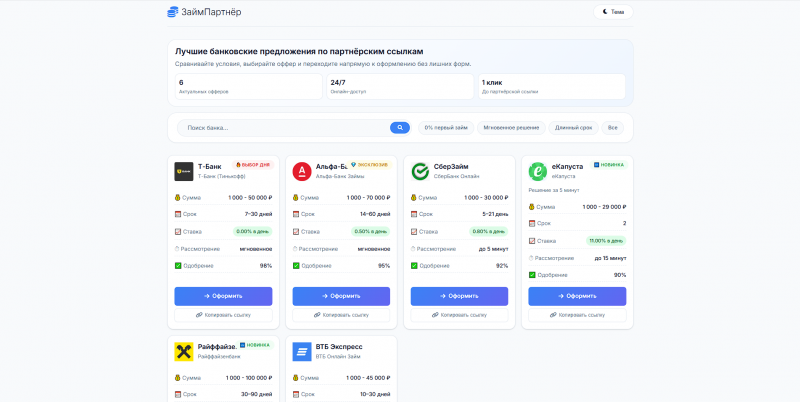Click the ЗаймПартнёр coin-stack logo icon
800x402 pixels.
coord(173,12)
